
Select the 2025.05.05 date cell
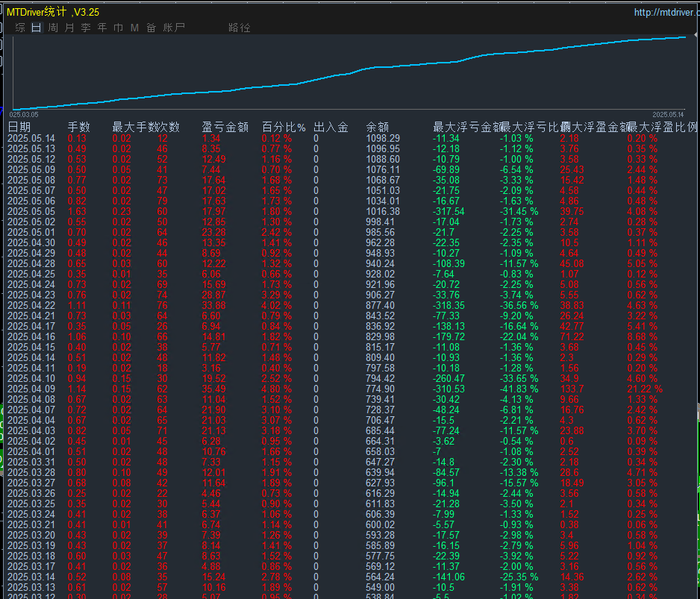pos(31,211)
